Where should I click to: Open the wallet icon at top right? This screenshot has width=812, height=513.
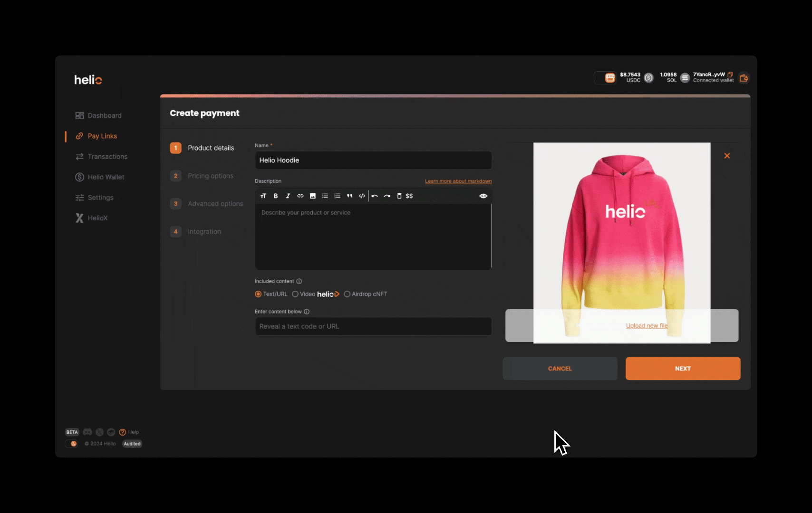(744, 78)
